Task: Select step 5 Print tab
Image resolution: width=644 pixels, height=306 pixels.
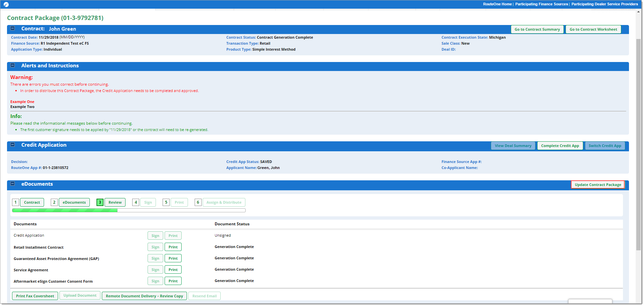Action: [179, 202]
